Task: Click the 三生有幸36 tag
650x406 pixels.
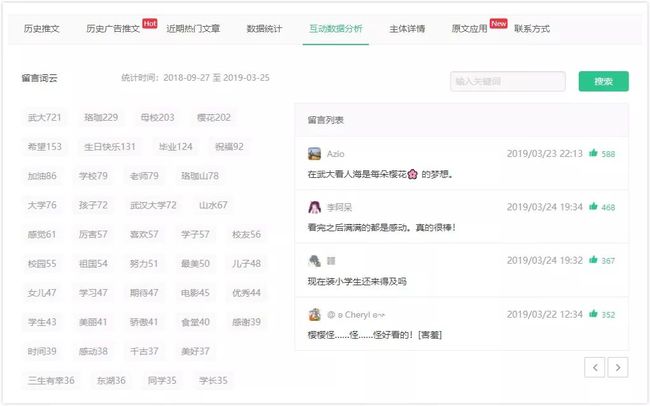Action: 51,380
